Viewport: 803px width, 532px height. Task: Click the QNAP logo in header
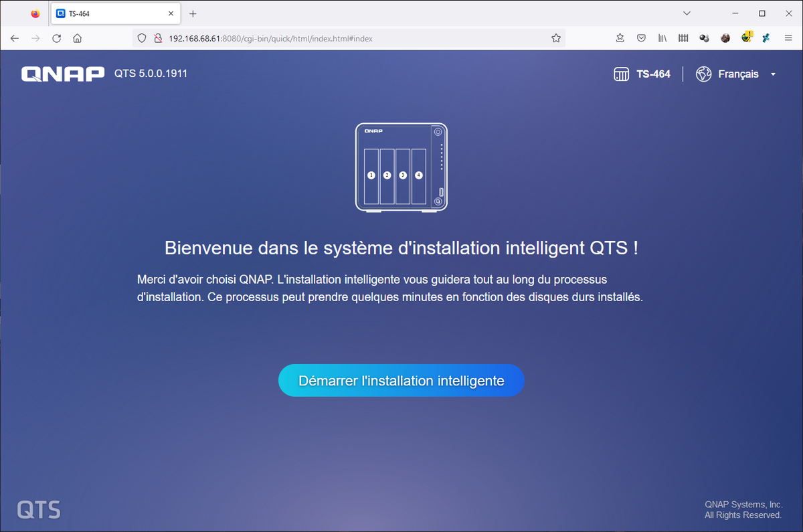[x=63, y=74]
